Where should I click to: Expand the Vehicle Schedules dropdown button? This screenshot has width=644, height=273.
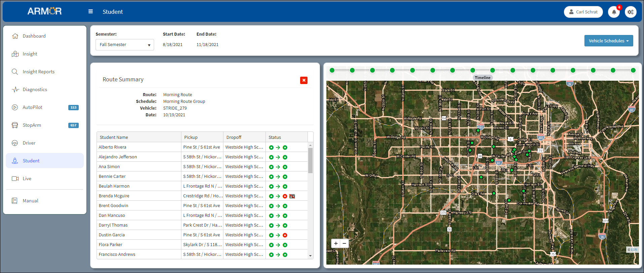click(x=608, y=41)
